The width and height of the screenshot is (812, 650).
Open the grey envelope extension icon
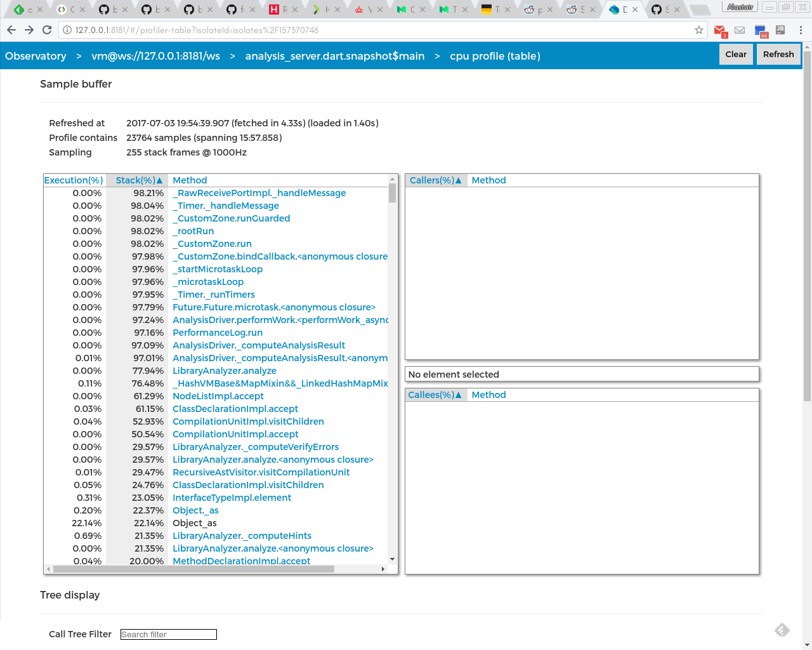(x=740, y=30)
